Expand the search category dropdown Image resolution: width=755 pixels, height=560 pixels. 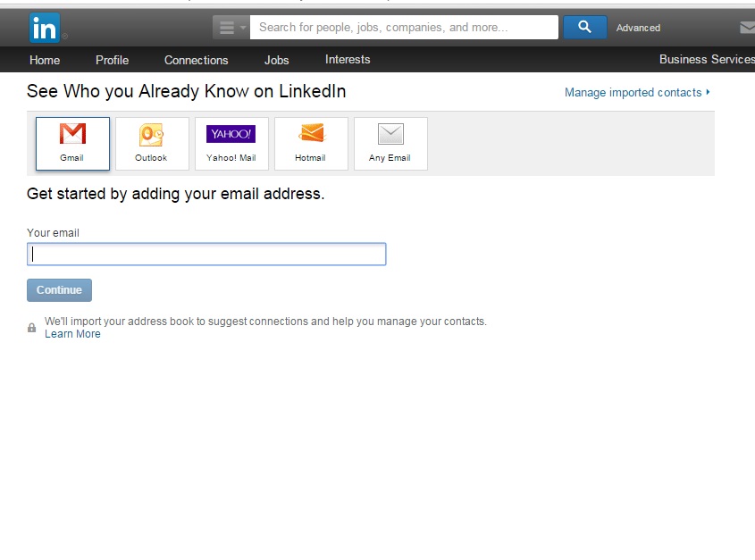click(231, 28)
